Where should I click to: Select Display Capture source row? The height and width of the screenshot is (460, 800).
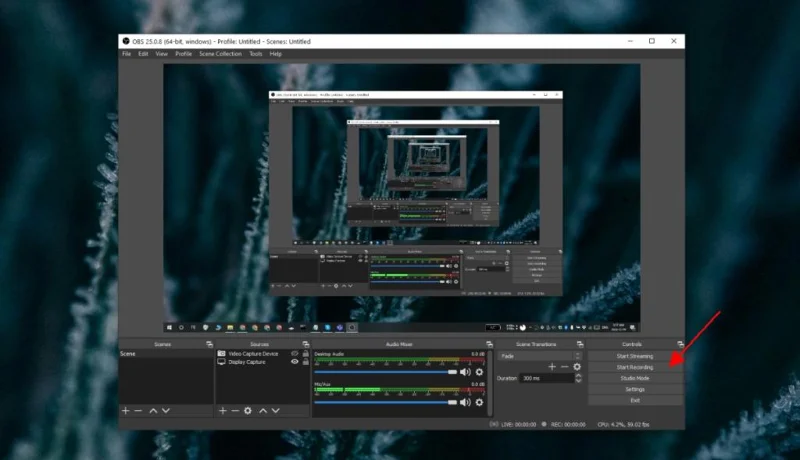tap(263, 362)
